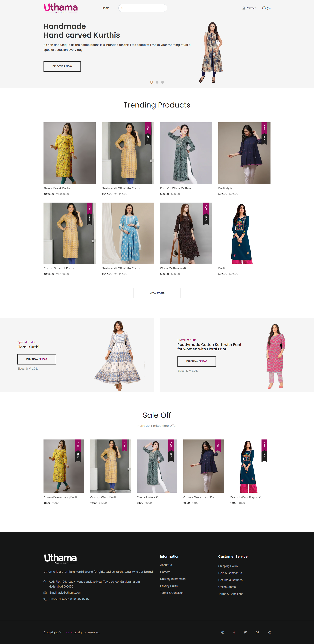Click into the search input field

[145, 8]
